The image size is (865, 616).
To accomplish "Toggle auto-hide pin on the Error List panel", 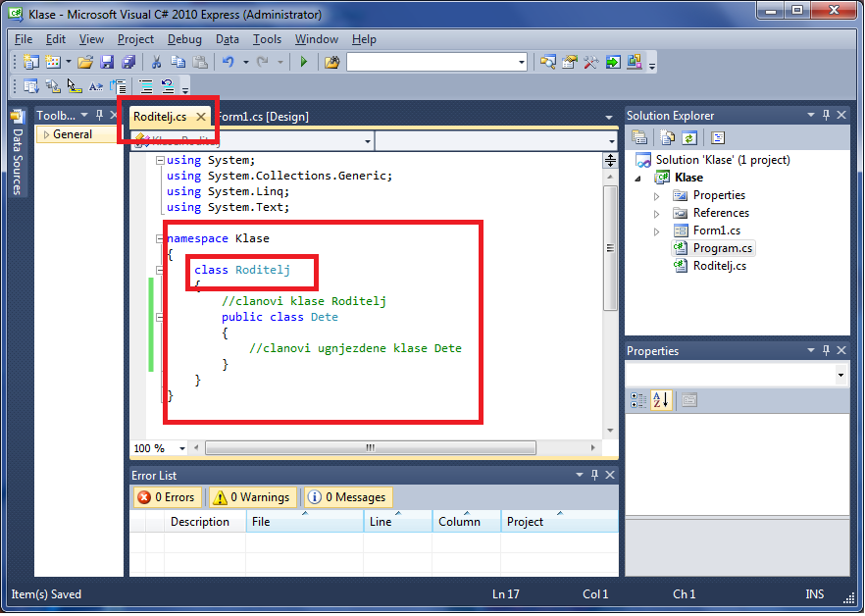I will [x=594, y=475].
